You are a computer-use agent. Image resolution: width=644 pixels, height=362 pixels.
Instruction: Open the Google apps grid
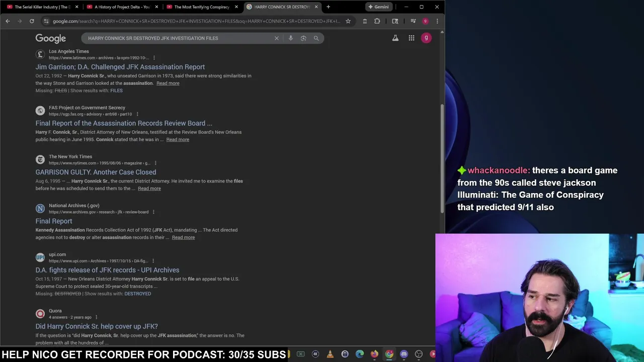(412, 38)
